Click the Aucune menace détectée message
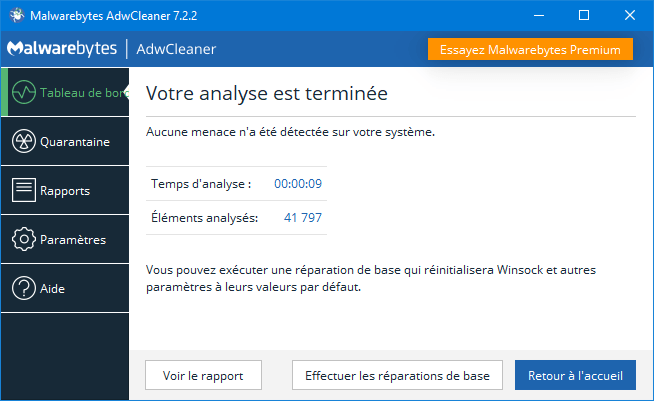This screenshot has height=401, width=654. [x=290, y=132]
